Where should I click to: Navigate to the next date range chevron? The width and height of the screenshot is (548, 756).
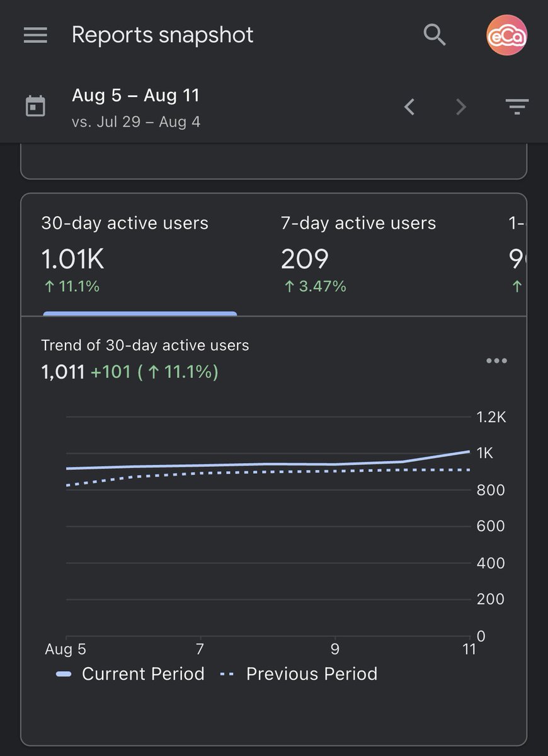(460, 107)
